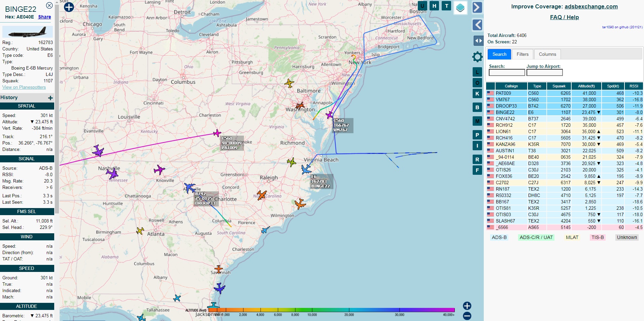Screen dimensions: 644x321
Task: Select purple aircraft icon over Nashville
Action: [x=112, y=173]
